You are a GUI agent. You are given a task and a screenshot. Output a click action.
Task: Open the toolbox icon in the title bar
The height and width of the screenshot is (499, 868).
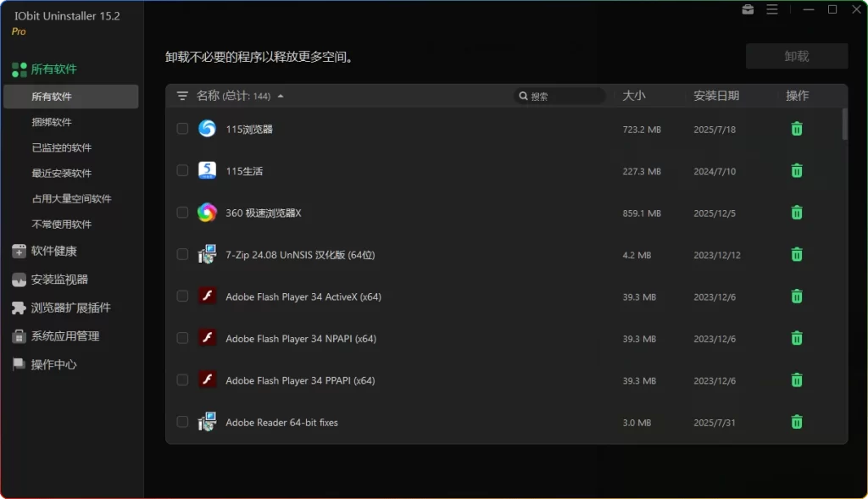tap(748, 9)
